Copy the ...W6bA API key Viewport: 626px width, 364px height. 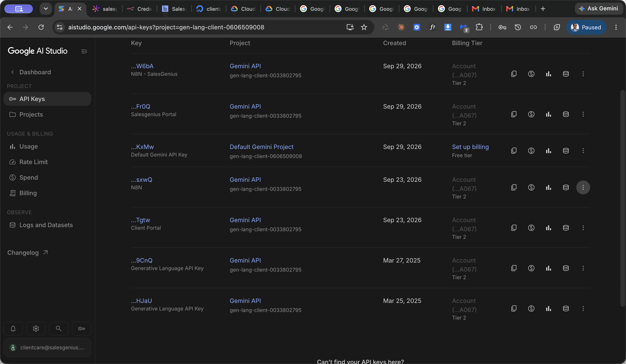pos(514,74)
